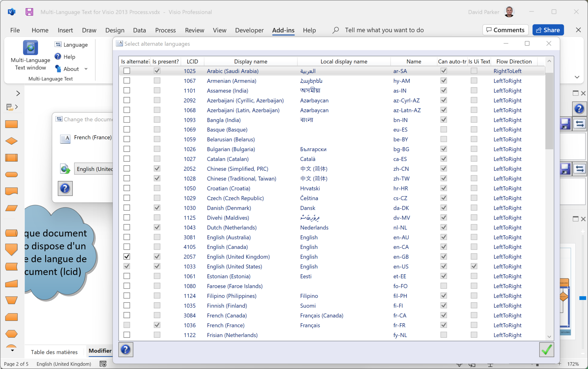Open the 'Table des matières' page tab
The image size is (588, 369).
(54, 351)
